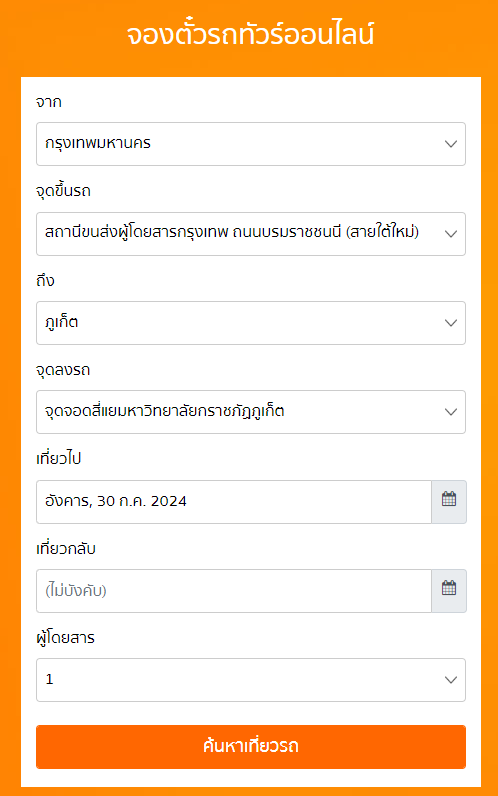Open the เที่ยวกลับ return calendar icon
The image size is (498, 796).
tap(449, 590)
